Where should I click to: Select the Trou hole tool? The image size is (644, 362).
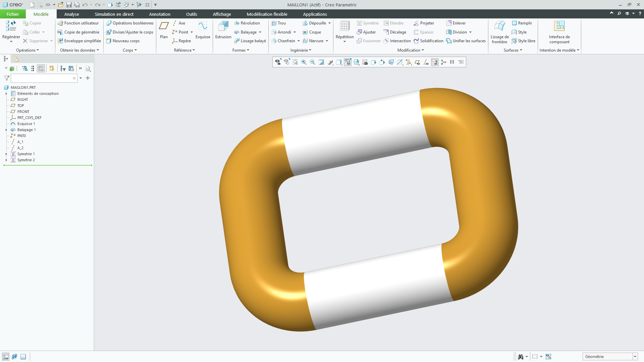point(278,23)
